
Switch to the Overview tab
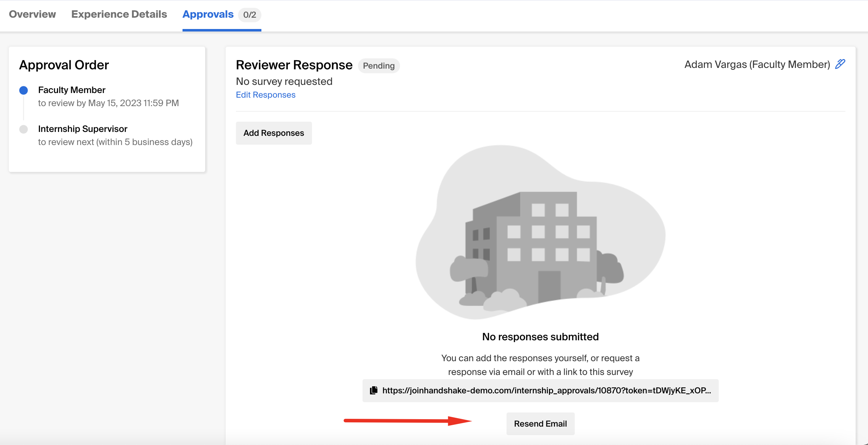click(x=32, y=14)
